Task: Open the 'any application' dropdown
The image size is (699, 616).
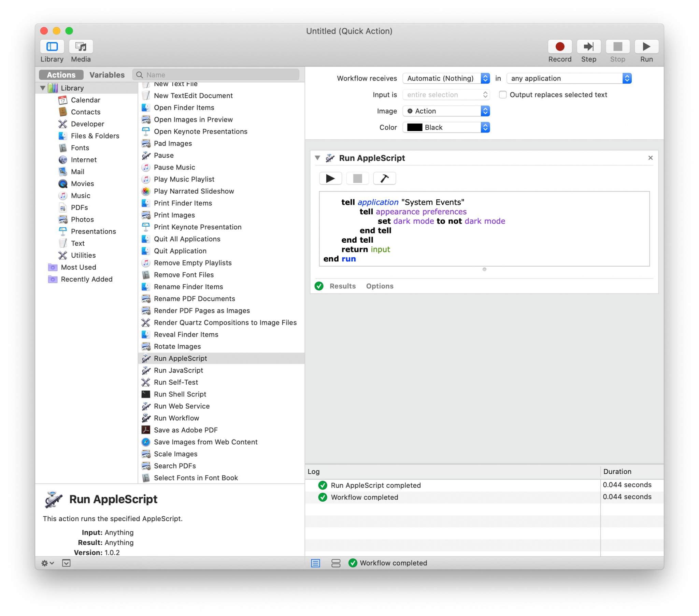Action: [x=569, y=78]
